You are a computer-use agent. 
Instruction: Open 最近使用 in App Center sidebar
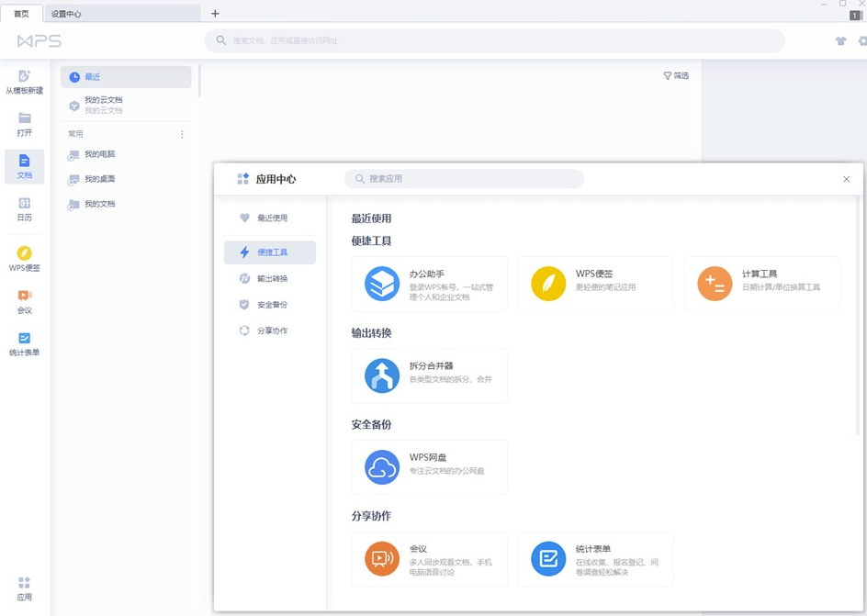(x=269, y=218)
